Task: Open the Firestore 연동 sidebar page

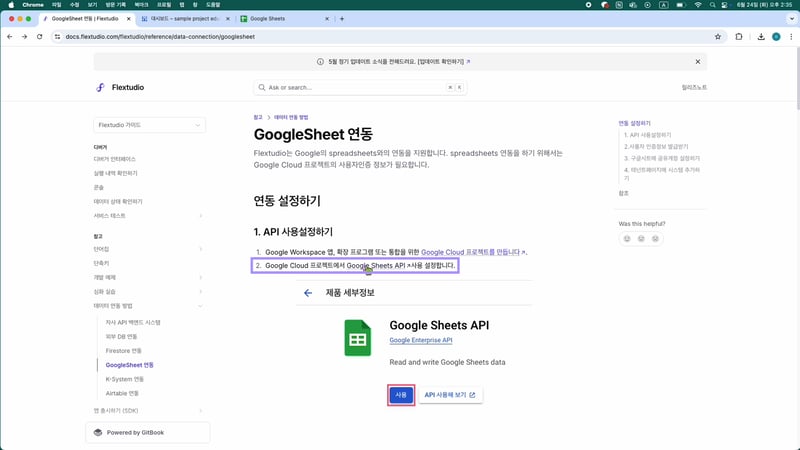Action: click(123, 351)
